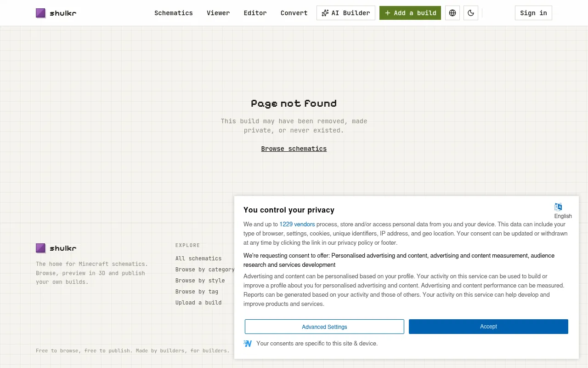This screenshot has height=368, width=588.
Task: Open the AI Builder
Action: tap(346, 13)
